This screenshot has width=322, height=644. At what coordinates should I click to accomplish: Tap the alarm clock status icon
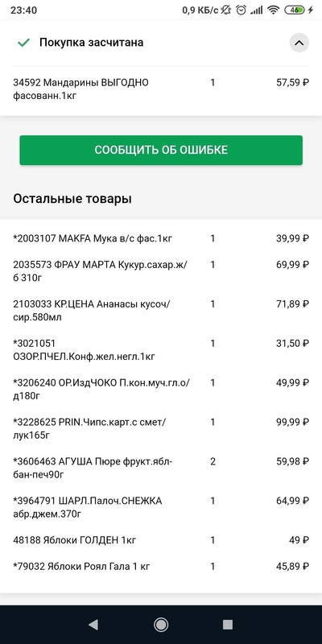241,10
